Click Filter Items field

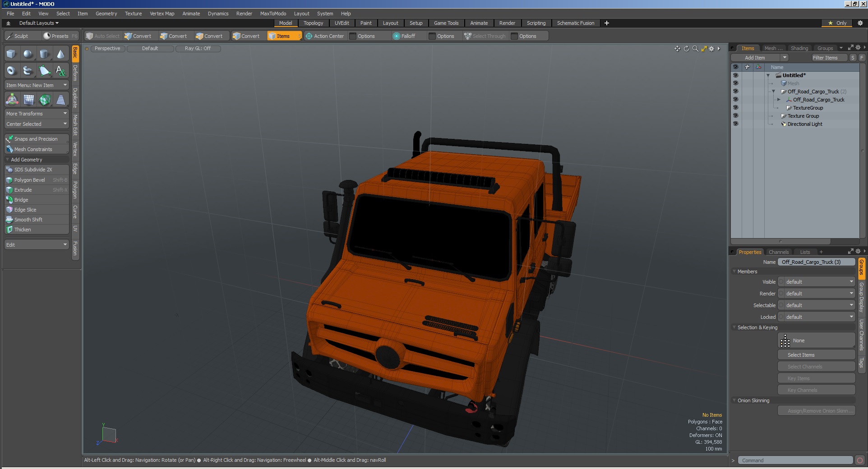coord(829,58)
